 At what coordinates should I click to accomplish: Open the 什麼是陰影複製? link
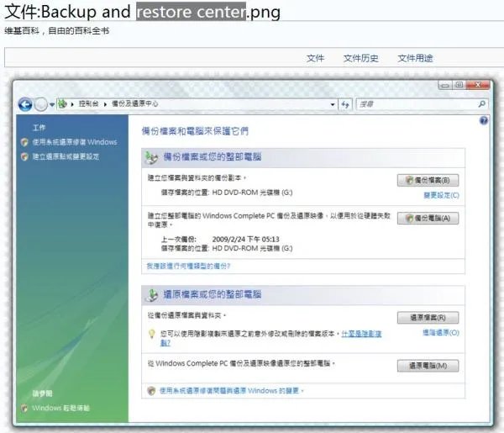[361, 334]
